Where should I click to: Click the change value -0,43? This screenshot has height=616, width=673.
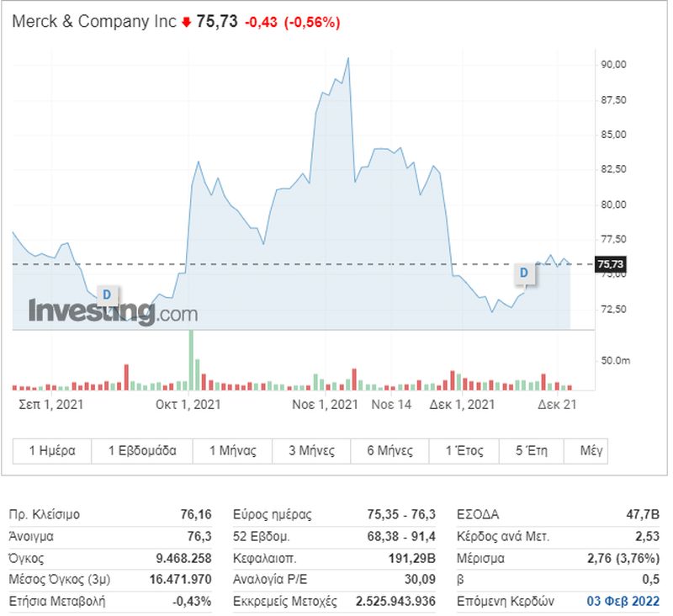tap(261, 23)
